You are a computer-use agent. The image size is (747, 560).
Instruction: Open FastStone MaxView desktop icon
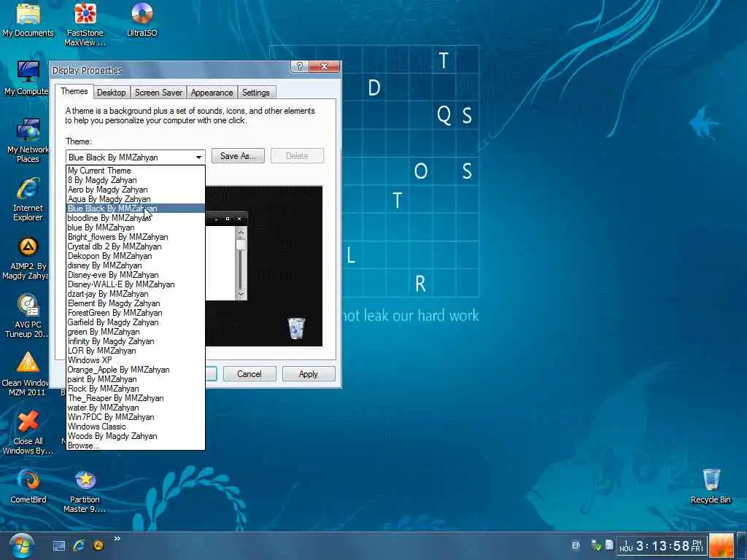pyautogui.click(x=85, y=24)
